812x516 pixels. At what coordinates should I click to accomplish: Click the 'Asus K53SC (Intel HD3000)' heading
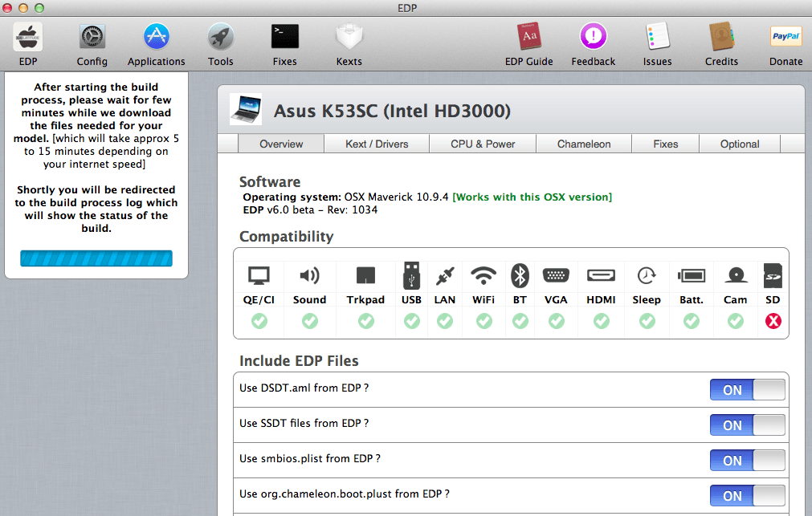pos(392,111)
